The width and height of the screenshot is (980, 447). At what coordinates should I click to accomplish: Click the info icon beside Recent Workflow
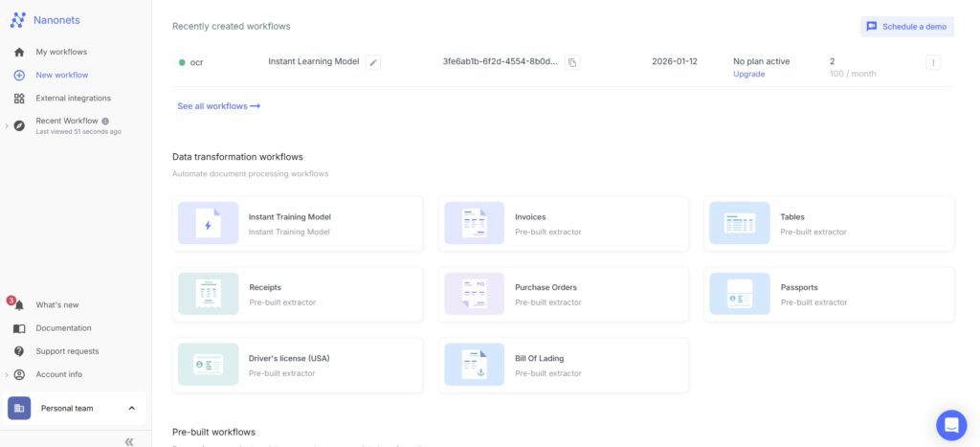(x=105, y=122)
